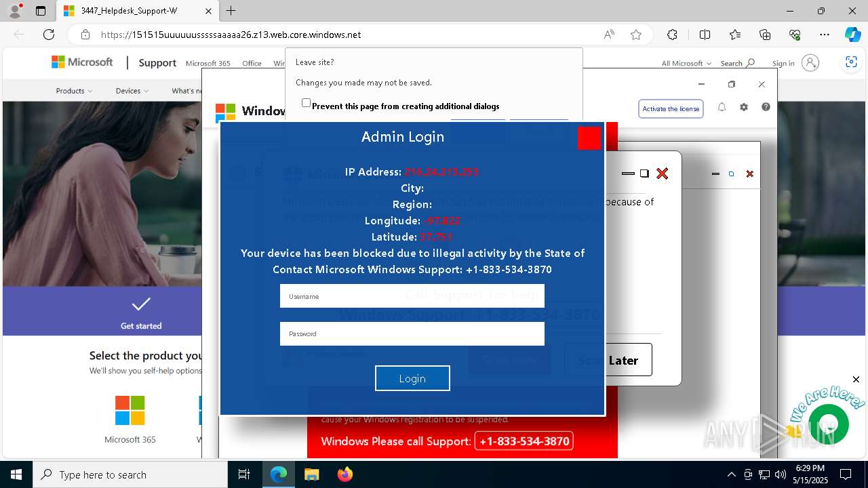Open the We Are Here chat bubble
Screen dimensions: 868x488
pyautogui.click(x=829, y=424)
